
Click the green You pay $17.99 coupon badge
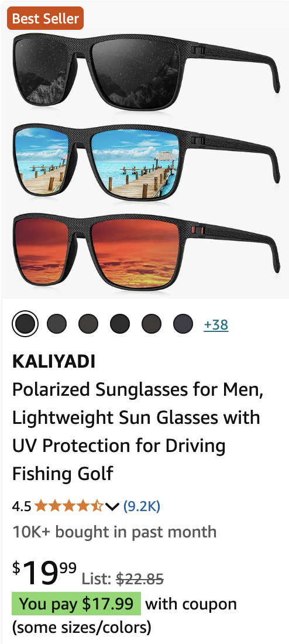point(77,604)
